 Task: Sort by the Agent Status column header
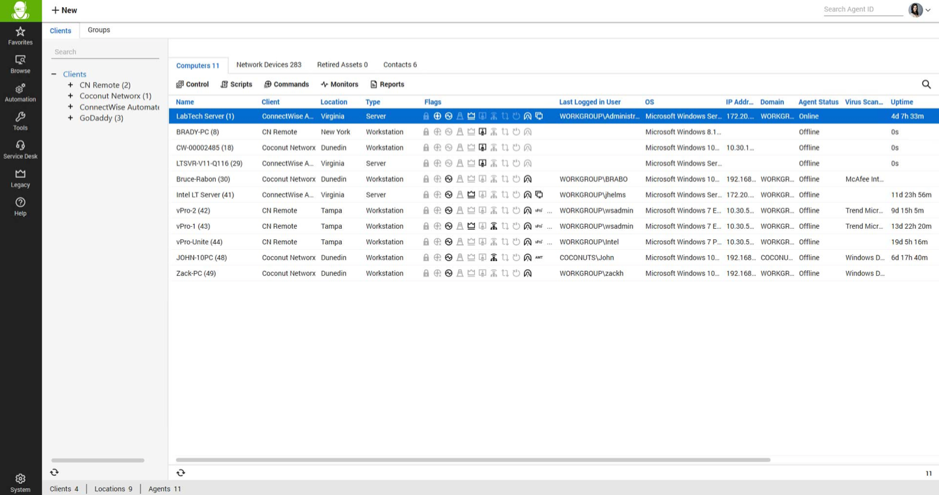click(818, 102)
